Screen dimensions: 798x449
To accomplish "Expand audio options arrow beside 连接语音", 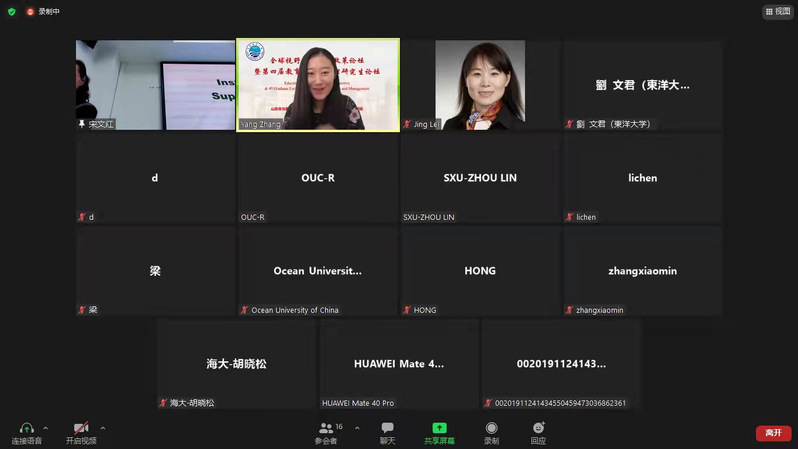I will coord(46,428).
